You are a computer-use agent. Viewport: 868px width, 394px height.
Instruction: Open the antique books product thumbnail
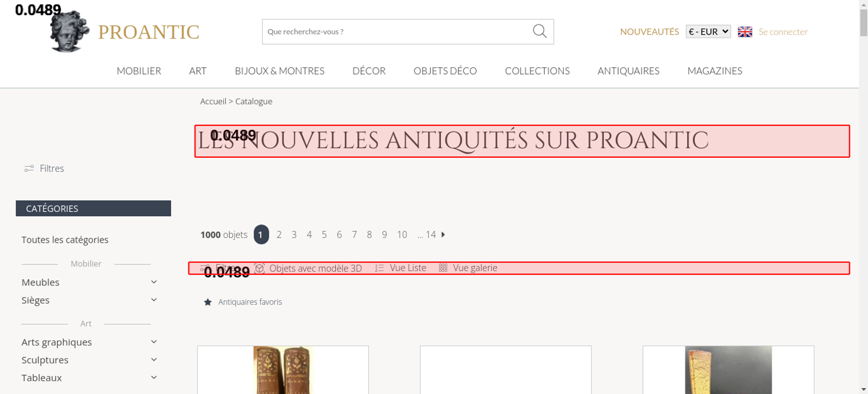(283, 370)
